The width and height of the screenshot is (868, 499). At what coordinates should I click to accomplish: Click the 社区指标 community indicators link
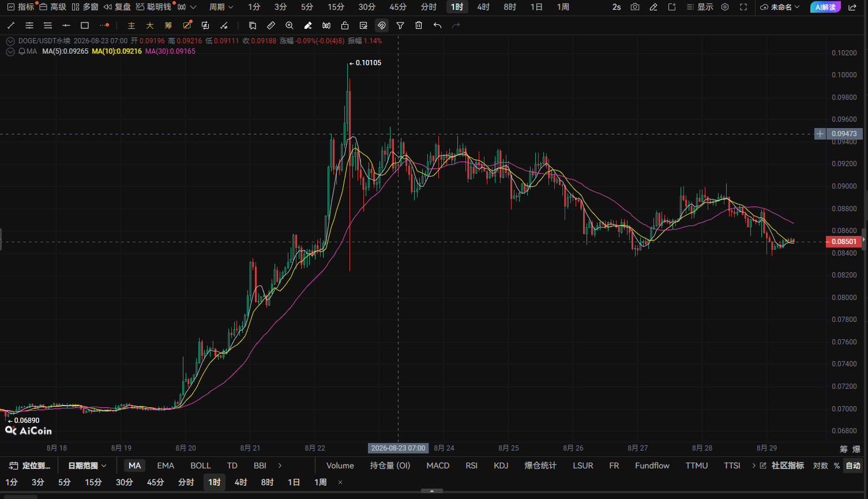point(787,466)
